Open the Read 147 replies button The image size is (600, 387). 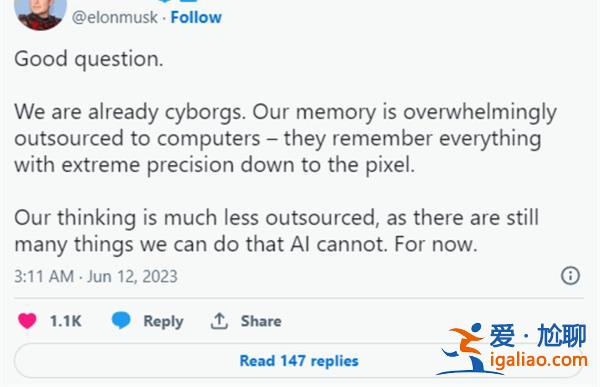point(299,361)
